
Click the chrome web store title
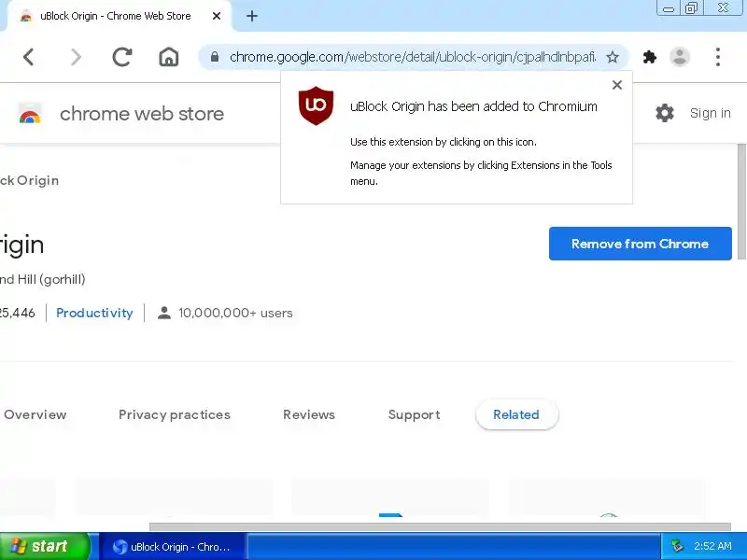click(142, 114)
